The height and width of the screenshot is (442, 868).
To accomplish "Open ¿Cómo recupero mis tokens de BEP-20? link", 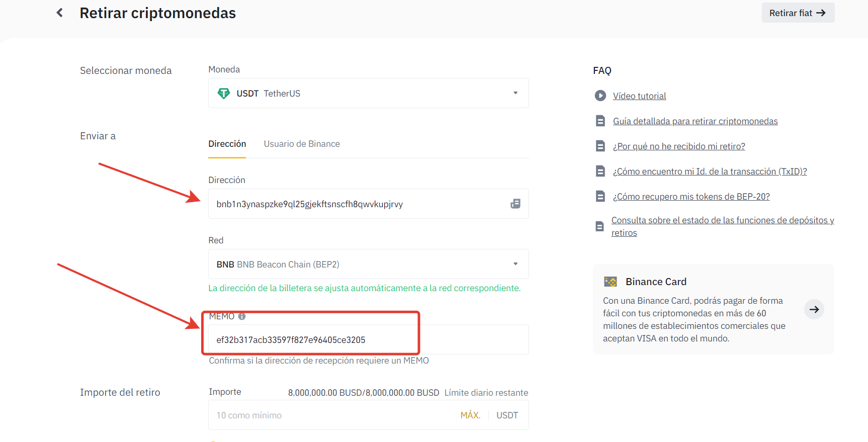I will click(x=691, y=196).
